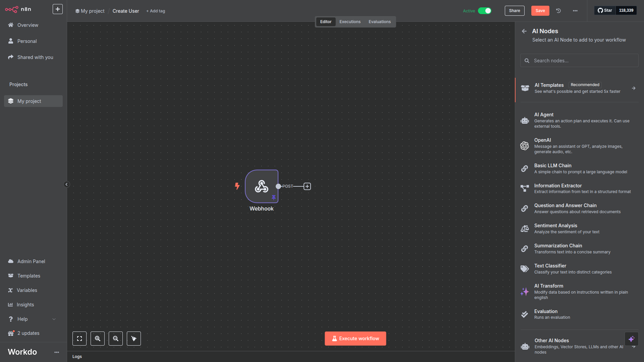Expand AI Templates recommended section
Screen dimensions: 644x362
(x=577, y=88)
